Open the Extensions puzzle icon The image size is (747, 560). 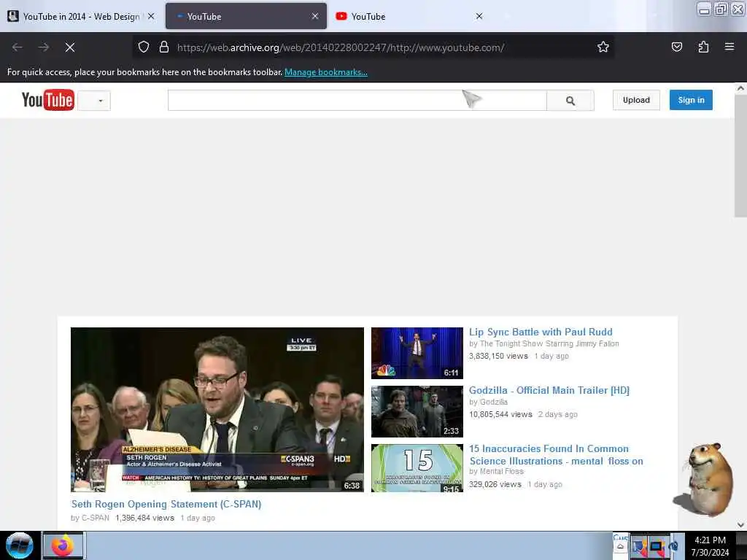(x=703, y=47)
